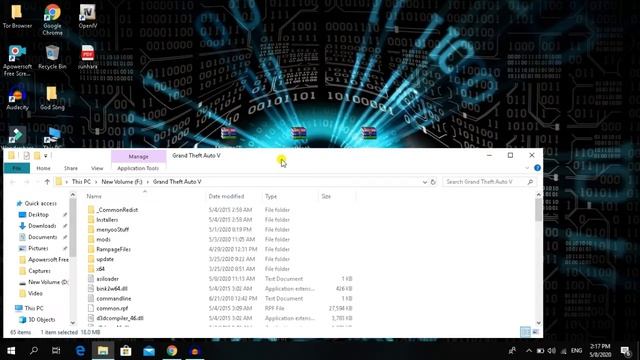
Task: Open the Share ribbon tab
Action: 71,168
